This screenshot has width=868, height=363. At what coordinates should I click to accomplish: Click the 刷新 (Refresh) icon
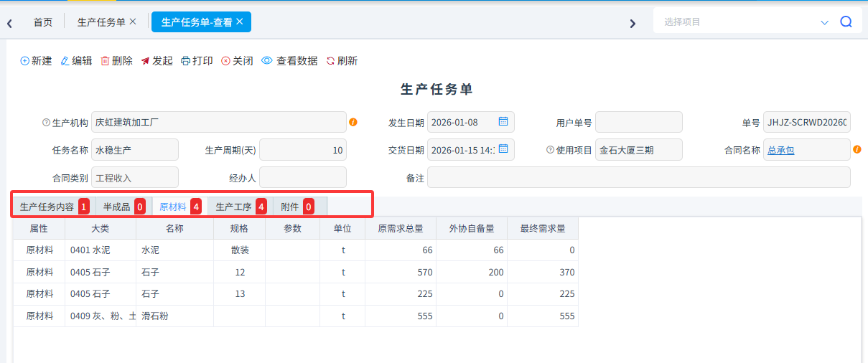click(331, 61)
